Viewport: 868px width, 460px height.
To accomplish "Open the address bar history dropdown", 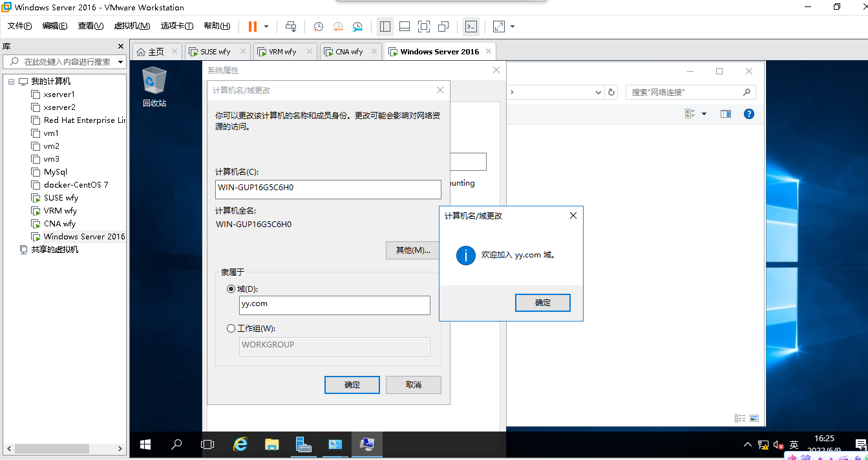I will point(598,93).
